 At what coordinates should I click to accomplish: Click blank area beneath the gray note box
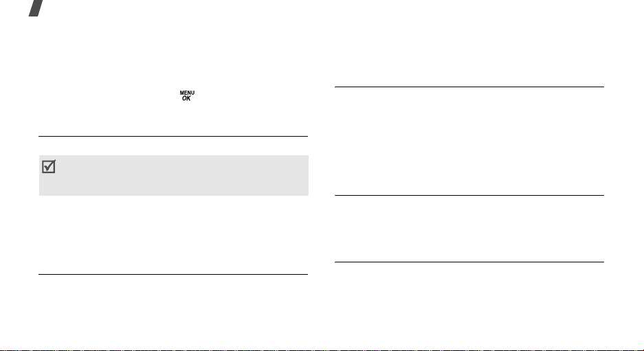click(173, 234)
